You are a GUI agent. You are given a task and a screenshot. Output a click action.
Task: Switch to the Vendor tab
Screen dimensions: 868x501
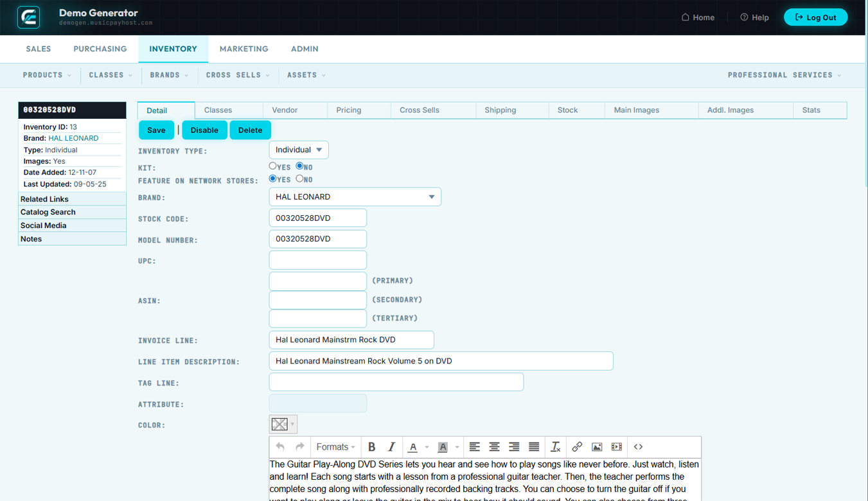295,110
